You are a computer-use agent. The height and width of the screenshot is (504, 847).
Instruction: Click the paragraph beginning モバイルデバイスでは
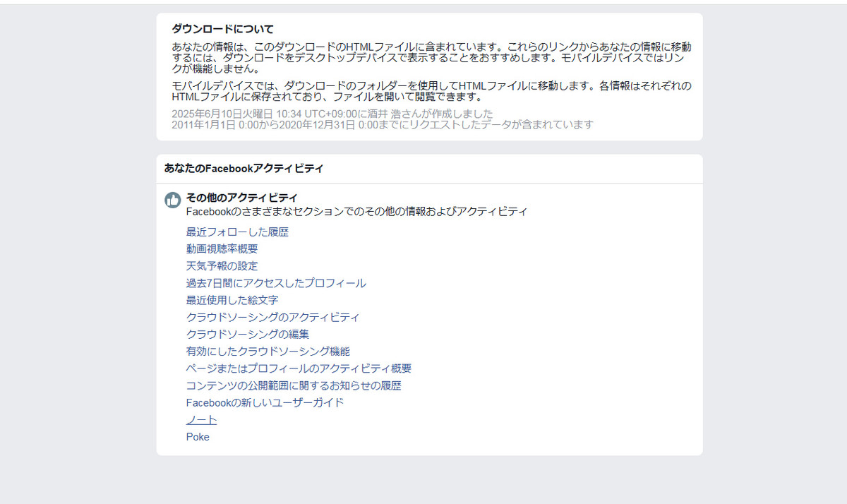[432, 91]
